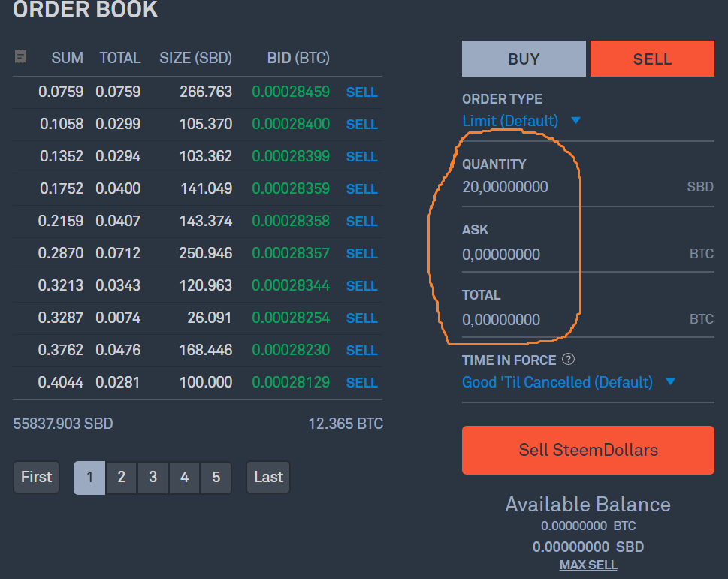Click the SIZE (SBD) column header
The image size is (728, 579).
195,58
